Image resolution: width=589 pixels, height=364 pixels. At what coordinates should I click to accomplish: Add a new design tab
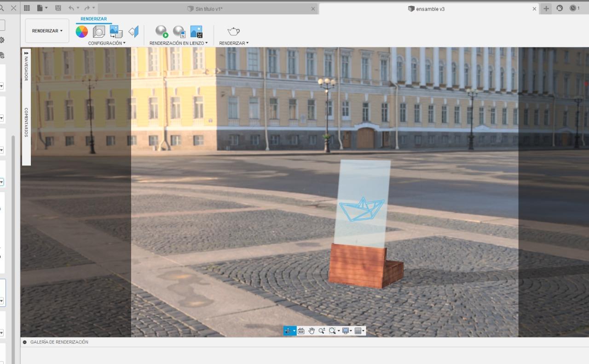[x=546, y=9]
